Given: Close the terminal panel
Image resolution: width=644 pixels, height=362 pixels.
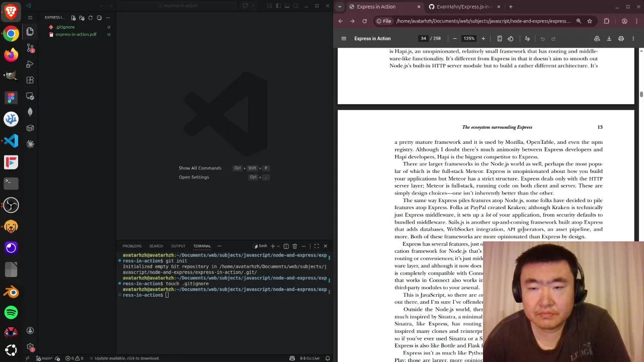Looking at the screenshot, I should [x=325, y=246].
